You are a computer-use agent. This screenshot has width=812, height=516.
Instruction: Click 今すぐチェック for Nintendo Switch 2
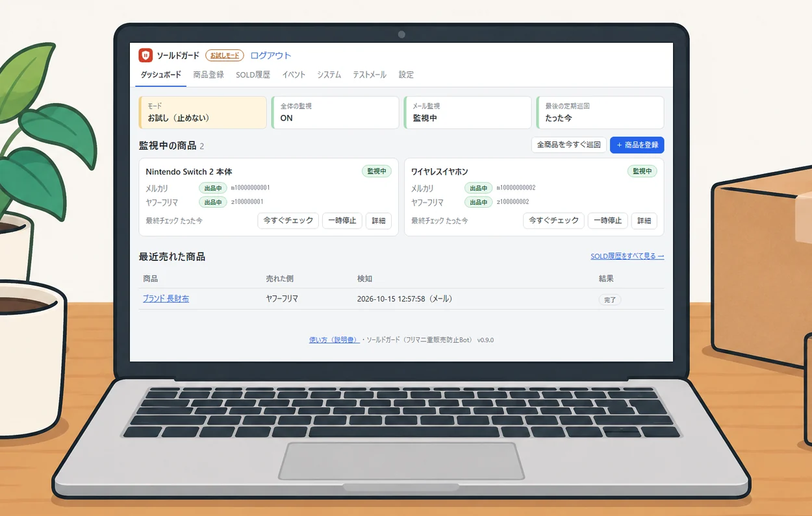coord(288,221)
